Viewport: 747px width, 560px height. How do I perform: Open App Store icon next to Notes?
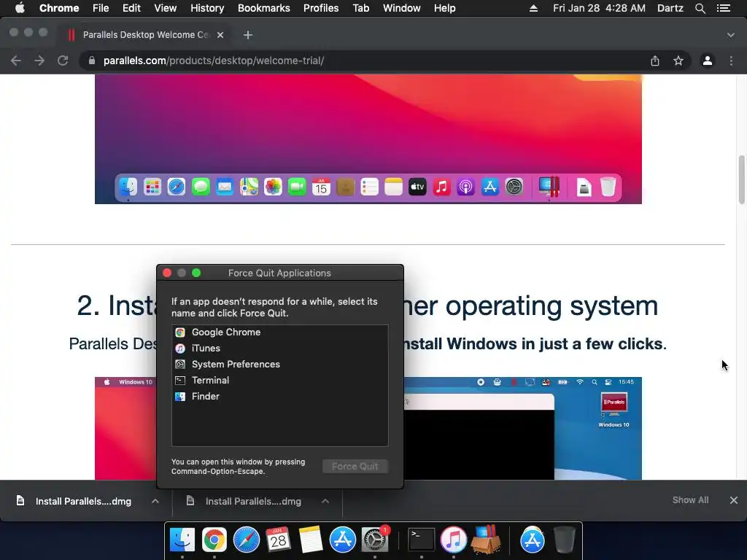[x=343, y=540]
